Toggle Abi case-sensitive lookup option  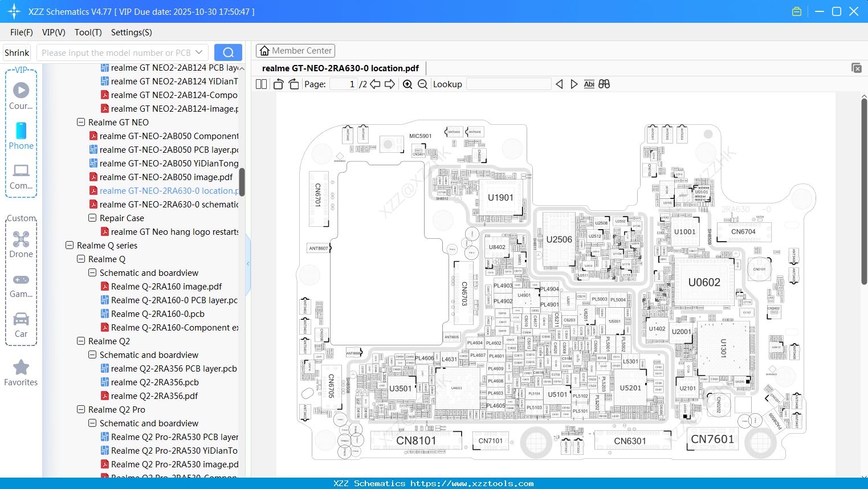pyautogui.click(x=589, y=84)
